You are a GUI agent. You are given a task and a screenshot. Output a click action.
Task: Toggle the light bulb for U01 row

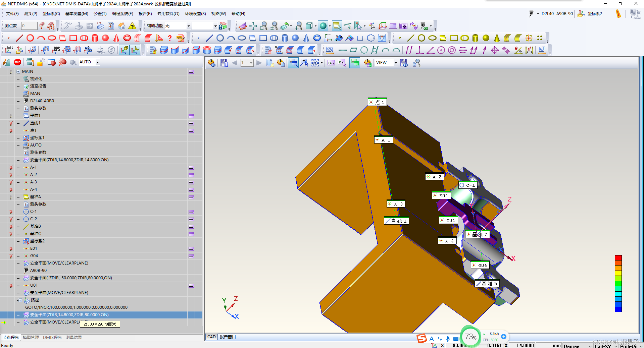pyautogui.click(x=11, y=286)
